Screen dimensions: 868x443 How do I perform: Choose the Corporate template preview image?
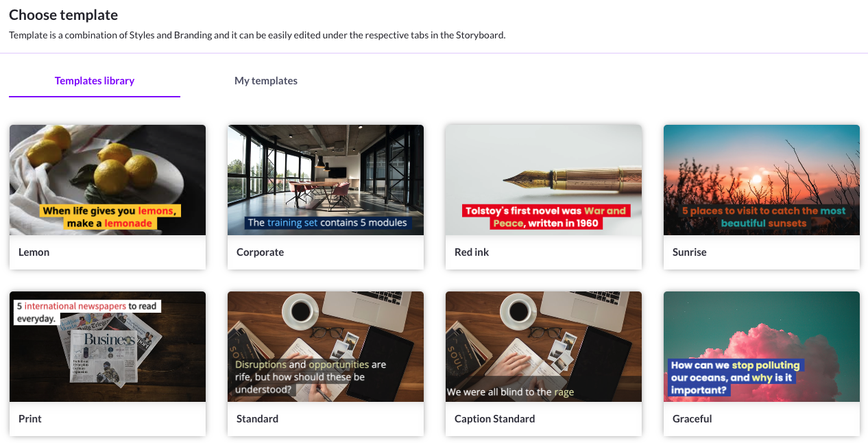pos(326,180)
